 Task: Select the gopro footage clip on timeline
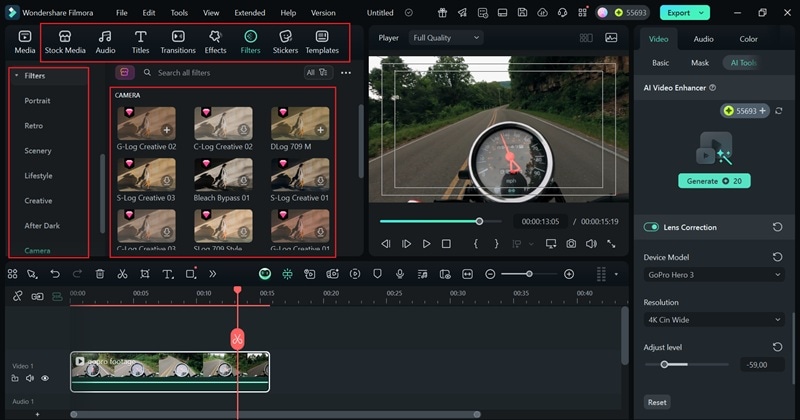pyautogui.click(x=170, y=372)
